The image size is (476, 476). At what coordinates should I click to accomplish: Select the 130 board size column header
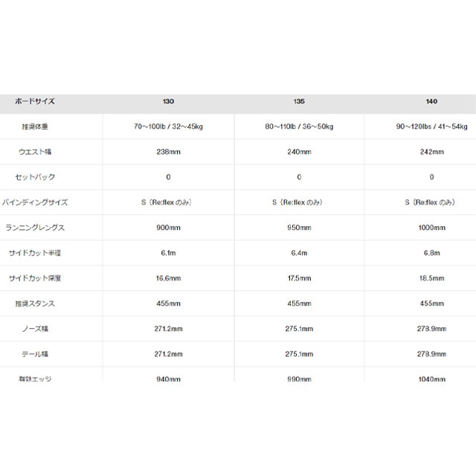(x=169, y=100)
